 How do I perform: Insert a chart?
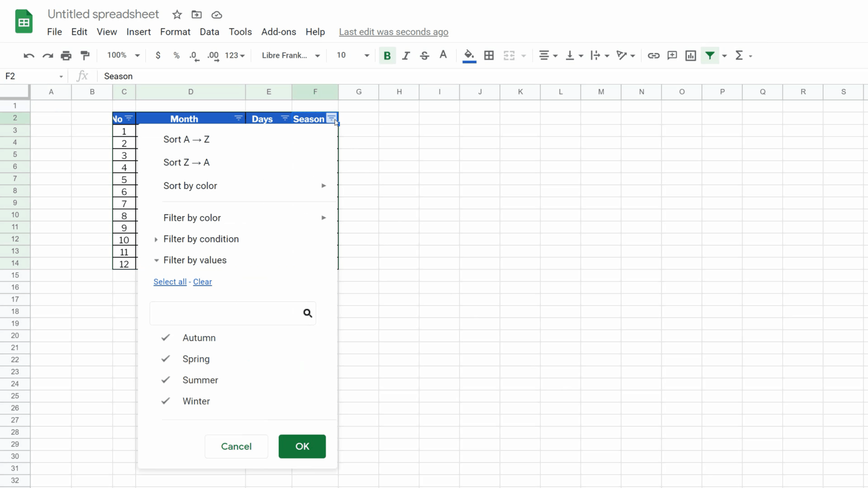pyautogui.click(x=690, y=55)
